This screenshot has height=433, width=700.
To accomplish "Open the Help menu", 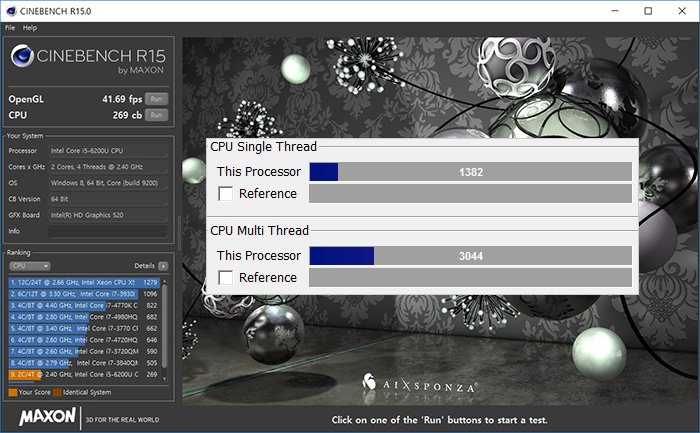I will pos(30,28).
